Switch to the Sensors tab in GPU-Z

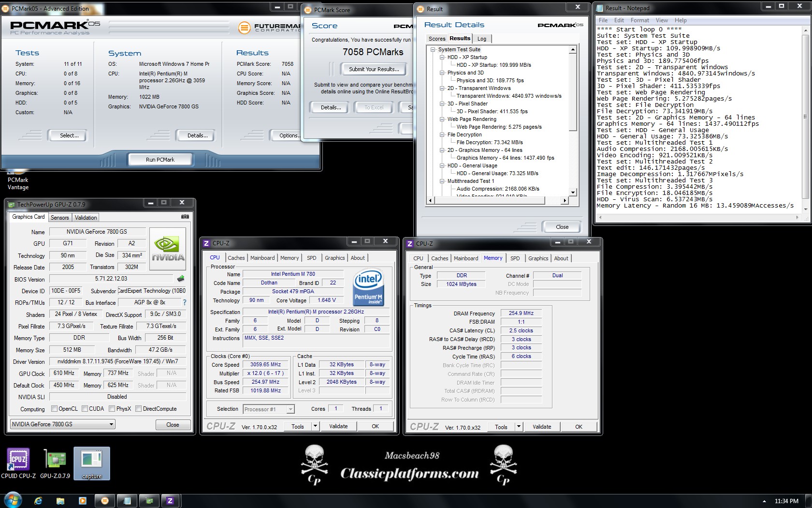click(x=60, y=218)
